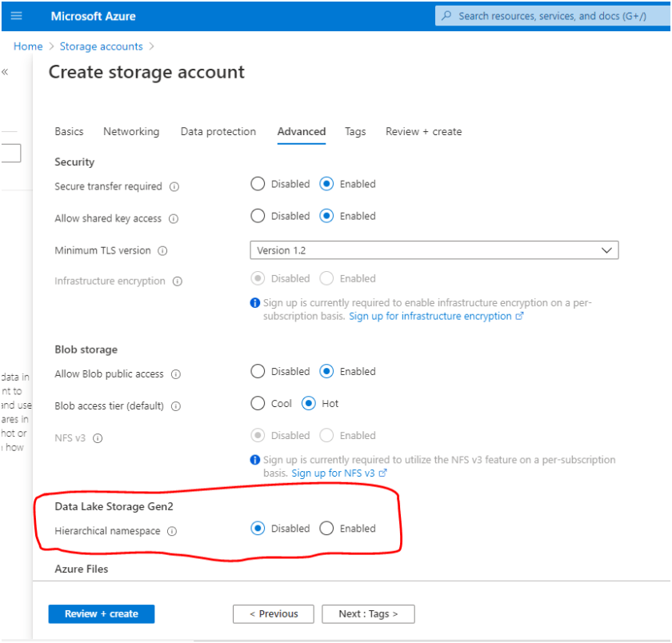This screenshot has width=672, height=643.
Task: Show info for Hierarchical namespace
Action: (x=172, y=531)
